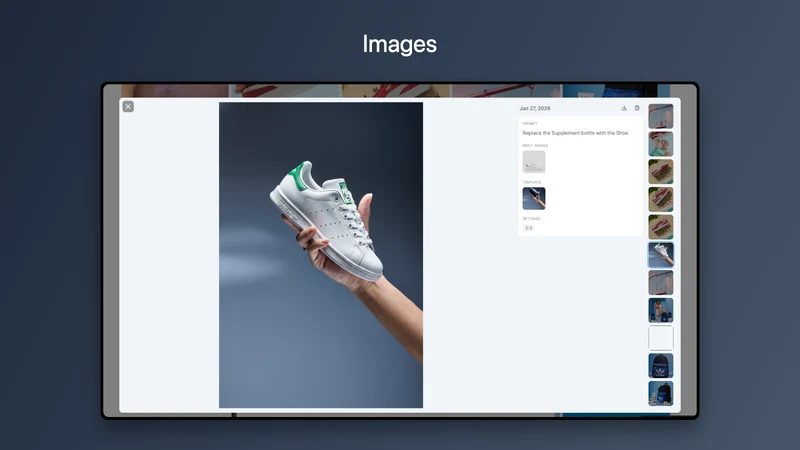This screenshot has height=450, width=800.
Task: Open the white shoe input image thumbnail
Action: point(534,162)
